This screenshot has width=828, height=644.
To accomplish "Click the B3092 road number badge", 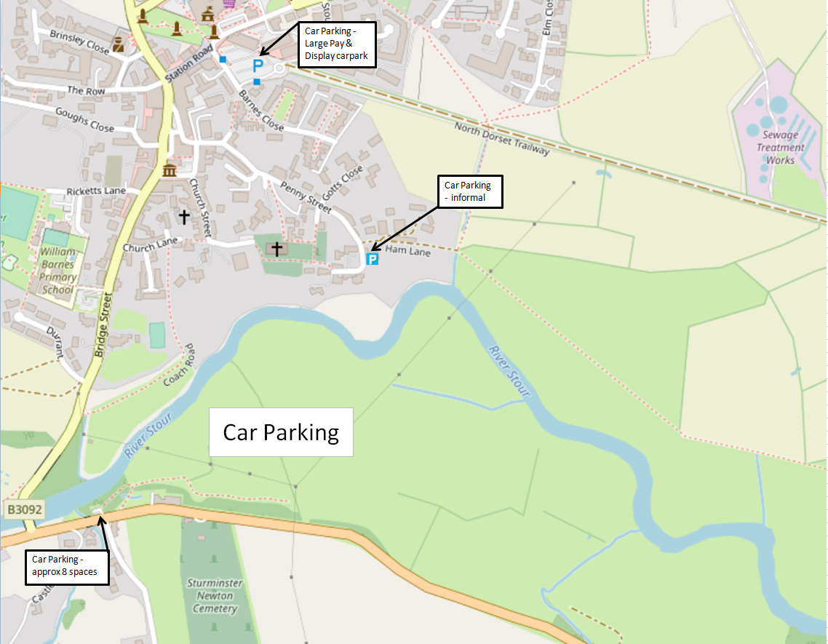I will [x=24, y=509].
